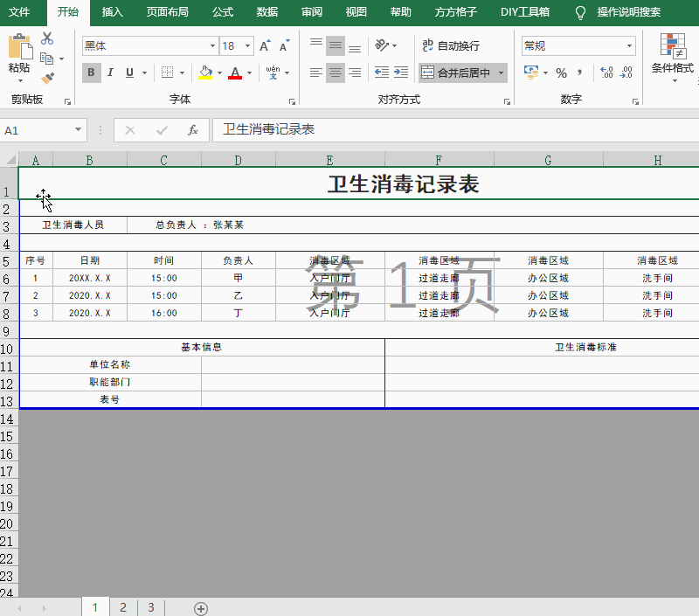The height and width of the screenshot is (616, 699).
Task: Toggle Wrap Text (自动换行)
Action: 451,45
